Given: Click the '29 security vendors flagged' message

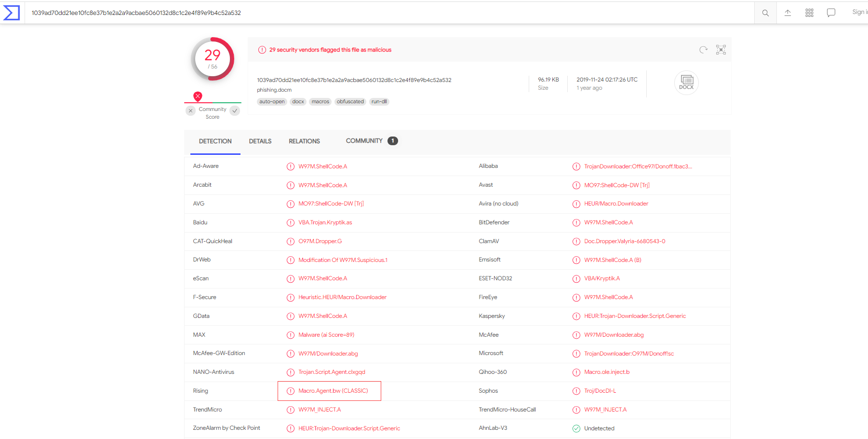Looking at the screenshot, I should pos(330,50).
